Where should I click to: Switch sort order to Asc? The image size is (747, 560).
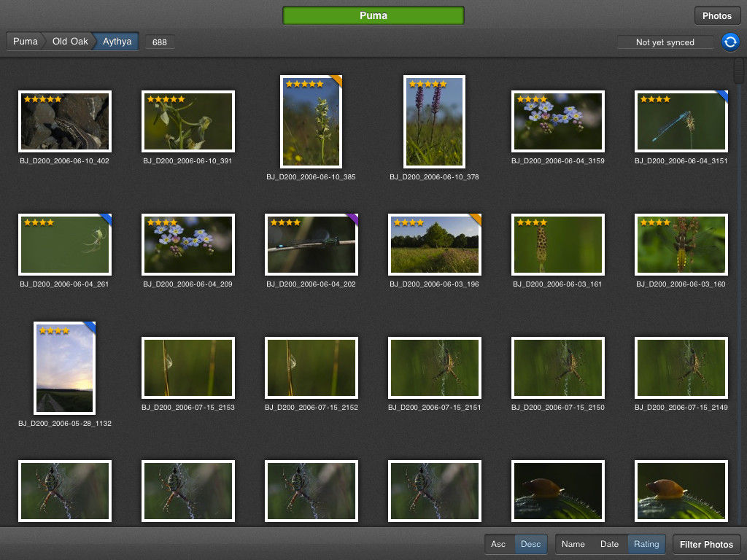[498, 544]
